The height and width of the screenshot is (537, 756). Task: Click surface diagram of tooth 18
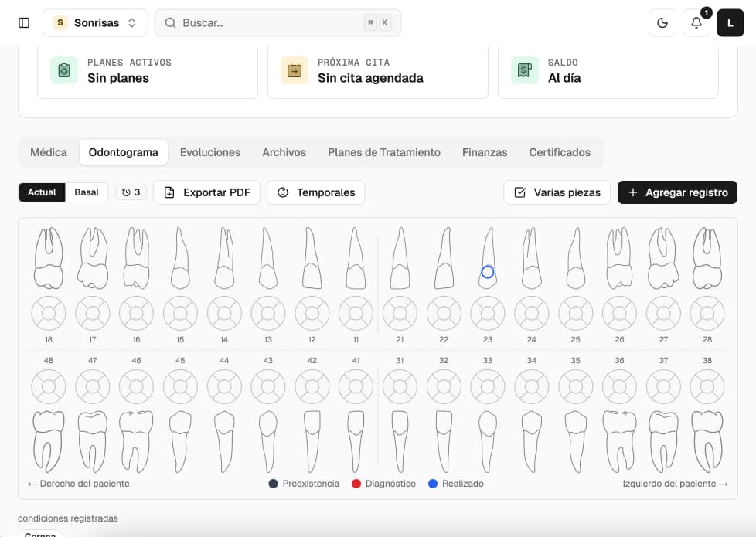click(x=49, y=314)
